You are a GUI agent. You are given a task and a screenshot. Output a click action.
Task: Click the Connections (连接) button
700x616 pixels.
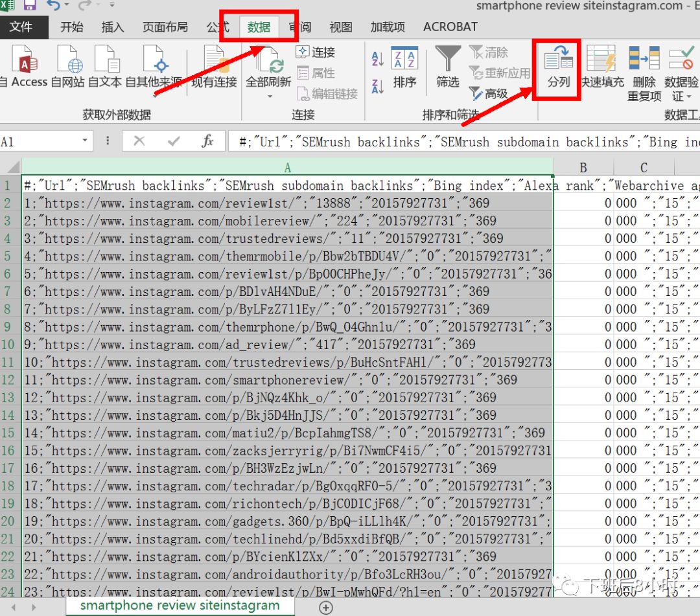click(316, 52)
